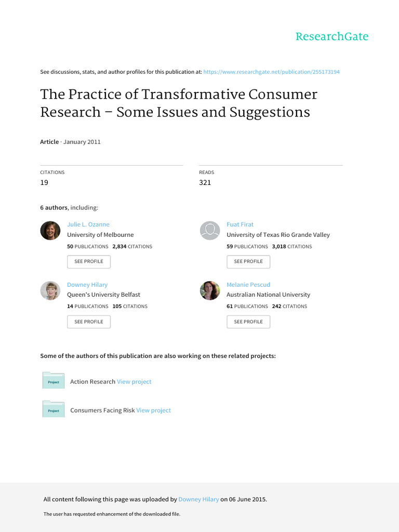See profile of Melanie Pescud
The width and height of the screenshot is (399, 532).
pos(248,322)
